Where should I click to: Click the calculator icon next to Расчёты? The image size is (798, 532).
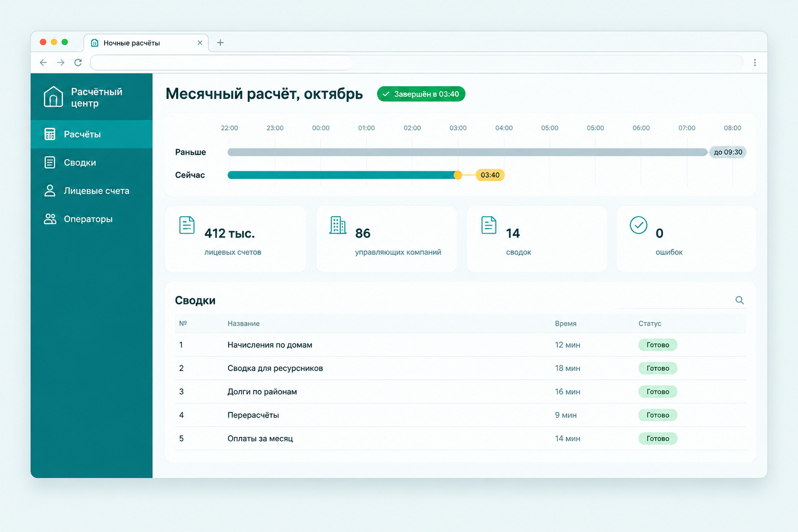50,134
